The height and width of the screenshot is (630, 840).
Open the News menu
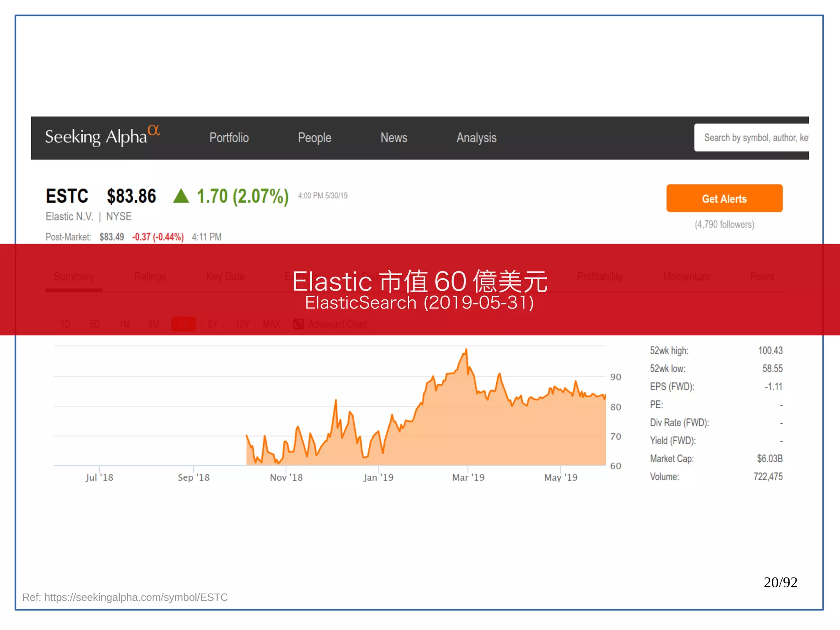[x=394, y=138]
